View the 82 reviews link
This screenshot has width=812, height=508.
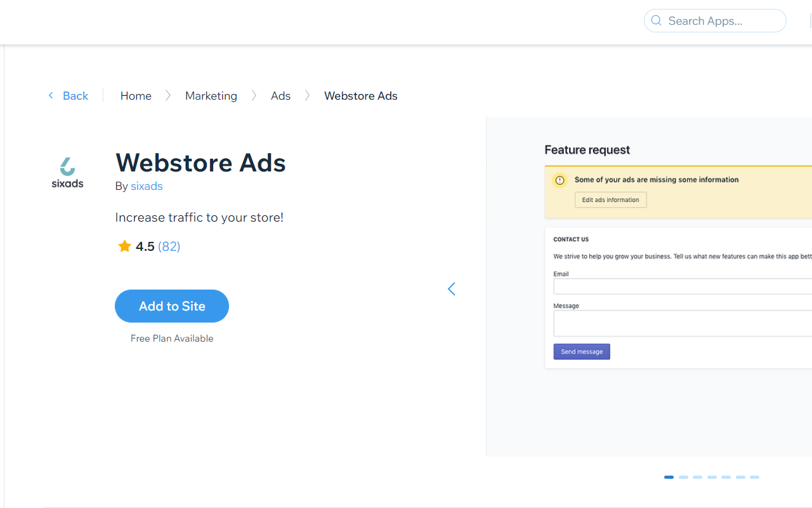169,246
